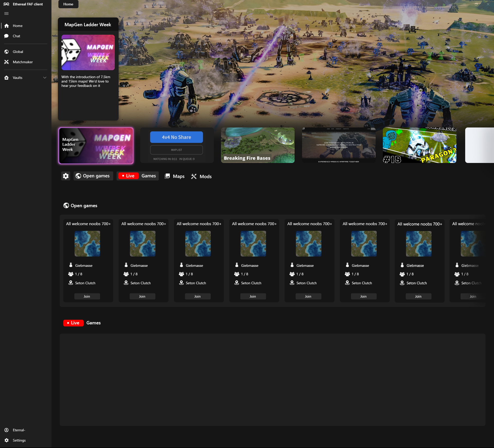
Task: Join the sixth All welcome noobs game
Action: coord(364,296)
